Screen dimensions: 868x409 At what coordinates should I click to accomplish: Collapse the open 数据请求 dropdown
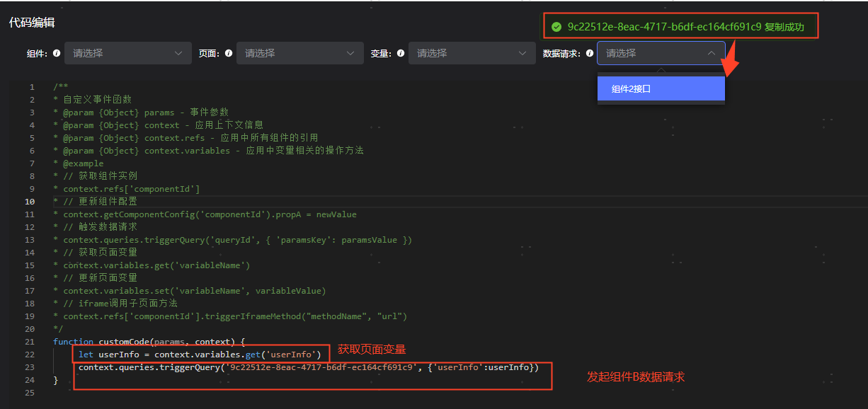712,52
